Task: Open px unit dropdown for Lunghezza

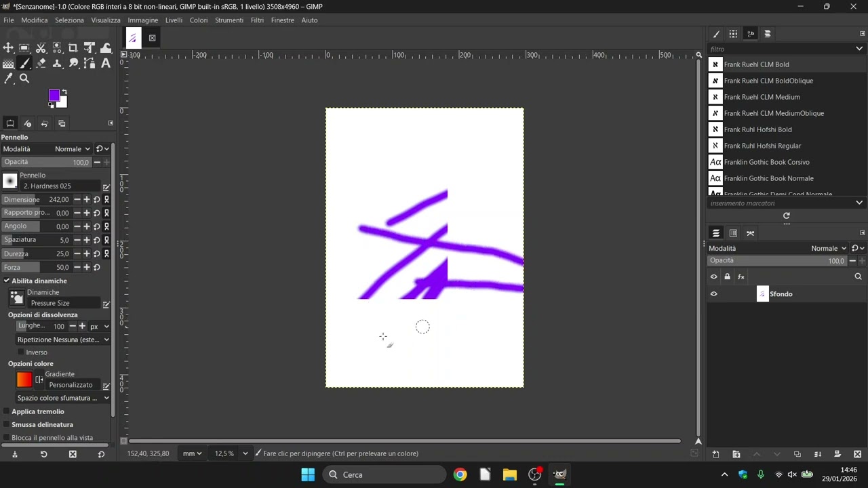Action: coord(99,327)
